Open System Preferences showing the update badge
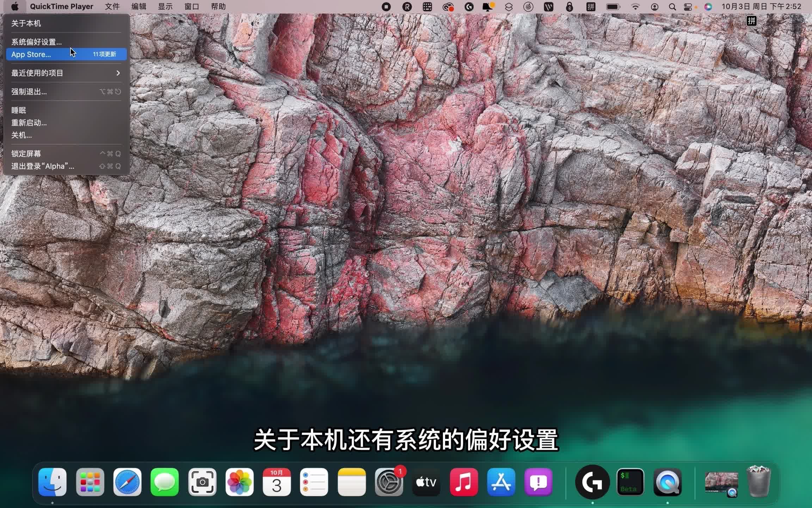 tap(389, 482)
